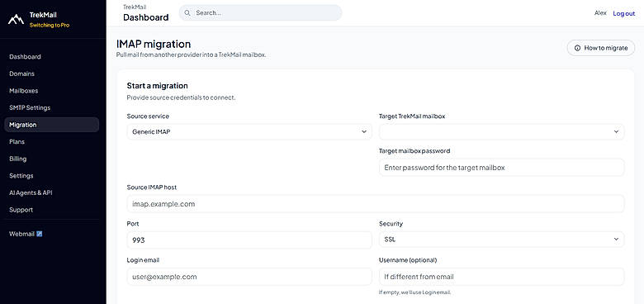Select Mailboxes from the sidebar
644x304 pixels.
(23, 91)
